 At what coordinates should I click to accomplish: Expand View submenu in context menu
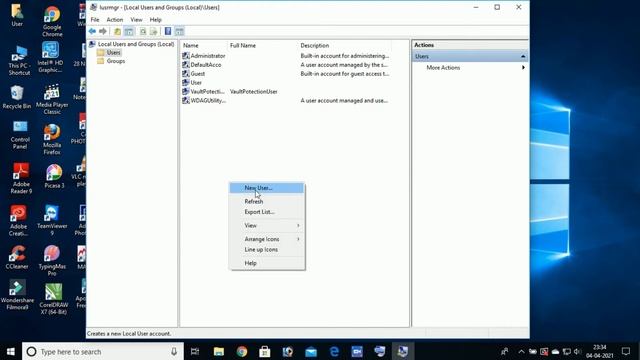click(x=267, y=225)
